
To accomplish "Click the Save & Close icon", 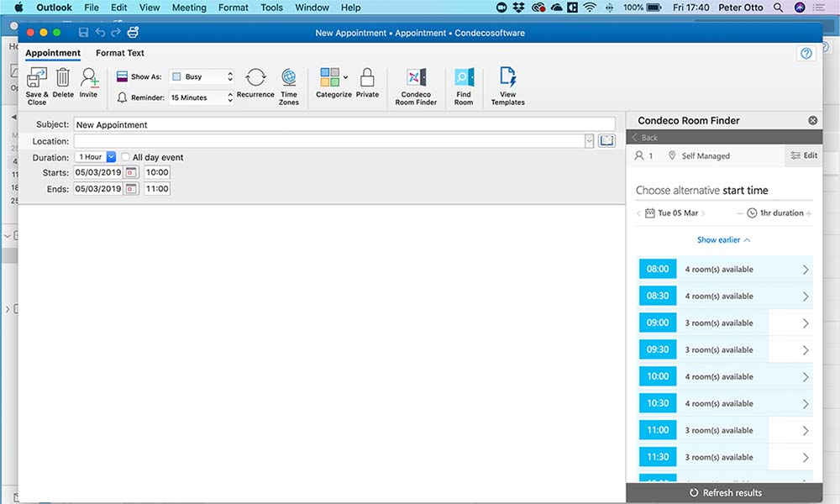I will (x=37, y=77).
